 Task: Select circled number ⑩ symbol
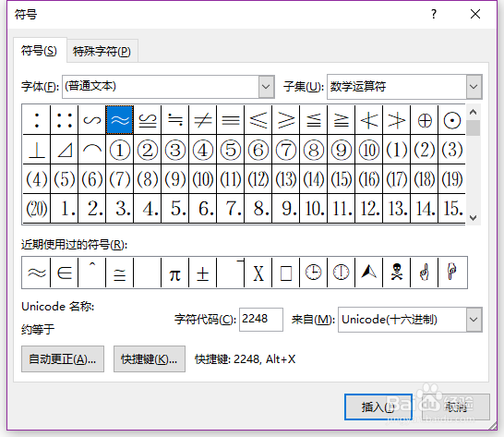pyautogui.click(x=369, y=150)
